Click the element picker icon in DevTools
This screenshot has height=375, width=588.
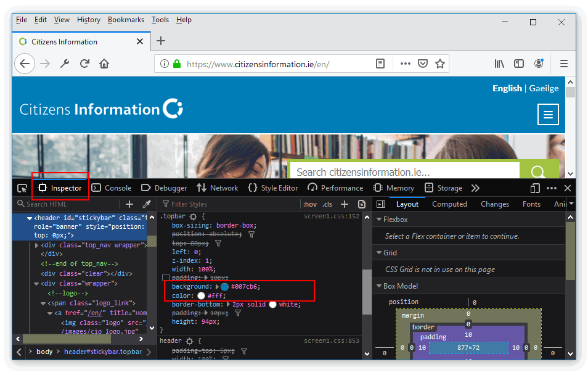click(22, 188)
